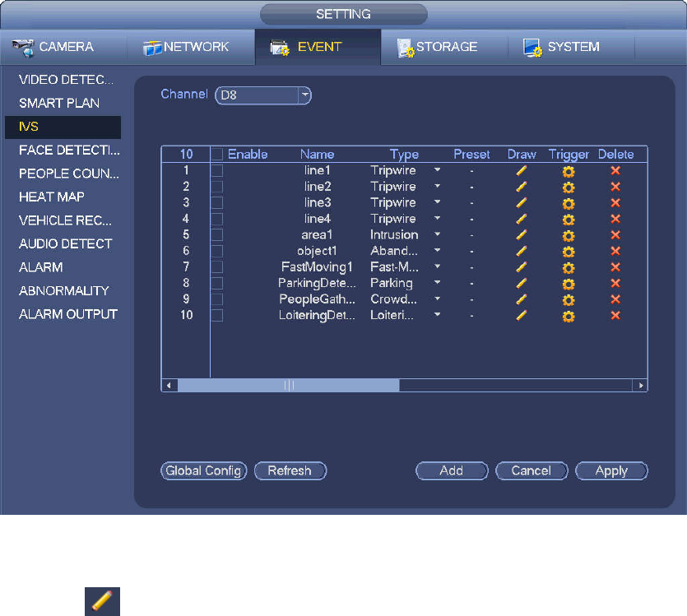This screenshot has height=616, width=687.
Task: Click the Add button
Action: [452, 470]
